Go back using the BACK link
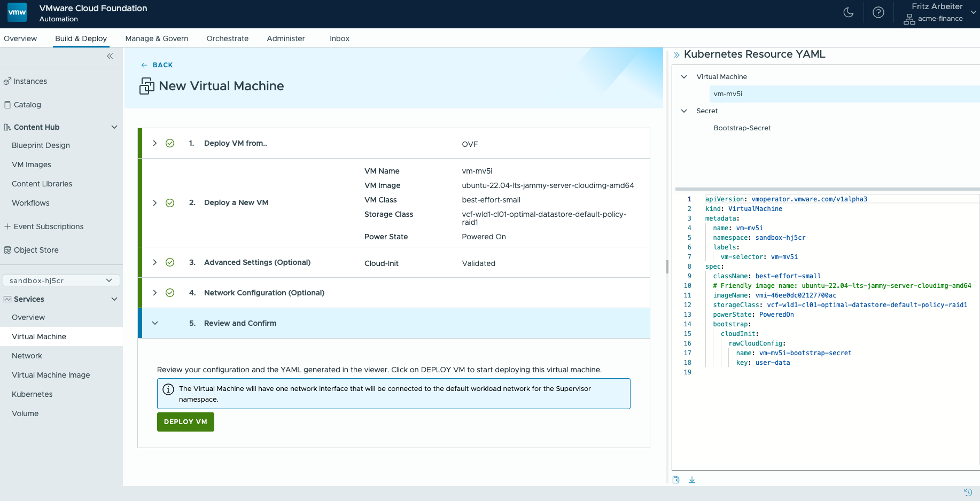980x501 pixels. 157,65
